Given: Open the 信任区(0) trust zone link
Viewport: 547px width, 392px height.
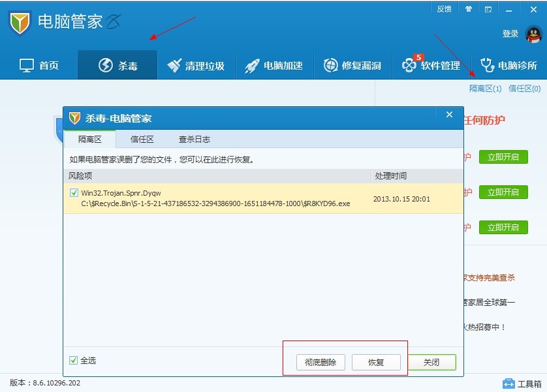Looking at the screenshot, I should [524, 89].
